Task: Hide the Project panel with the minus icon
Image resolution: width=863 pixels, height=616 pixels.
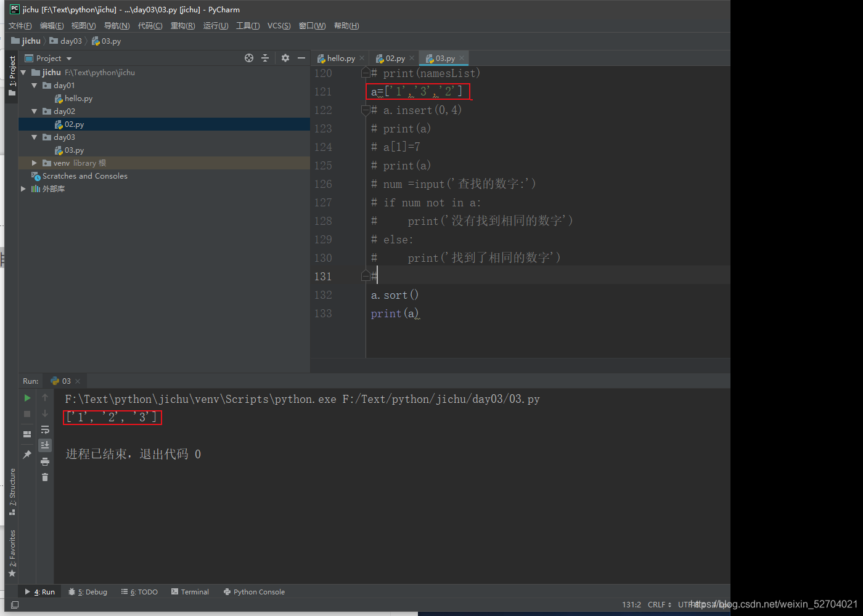Action: pos(301,58)
